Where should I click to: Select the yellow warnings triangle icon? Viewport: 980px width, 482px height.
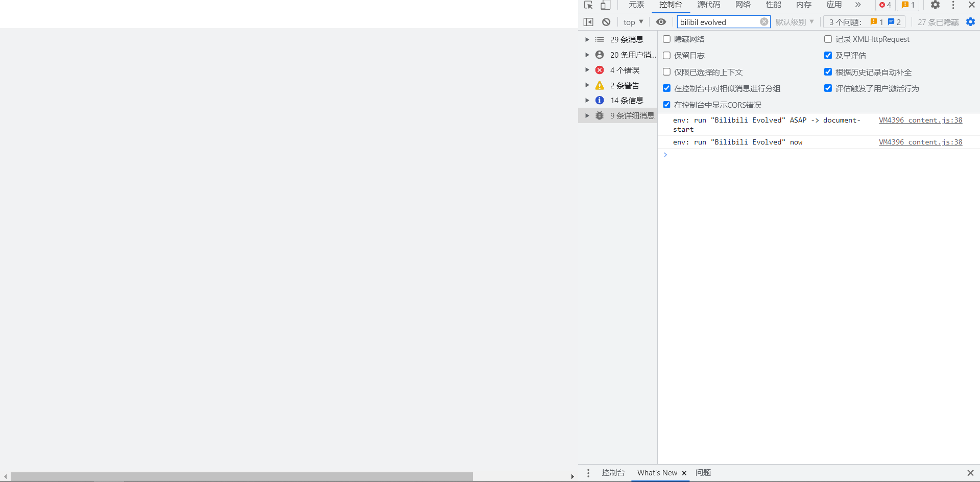[600, 85]
